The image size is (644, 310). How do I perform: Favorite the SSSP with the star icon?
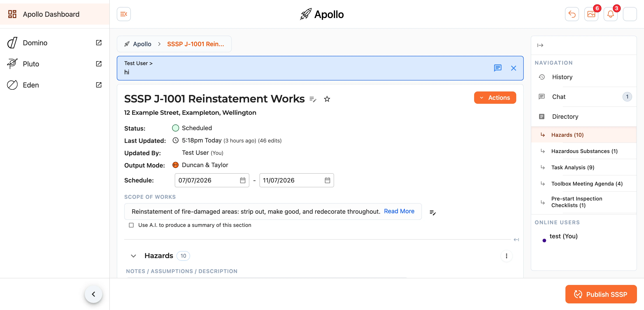point(327,99)
